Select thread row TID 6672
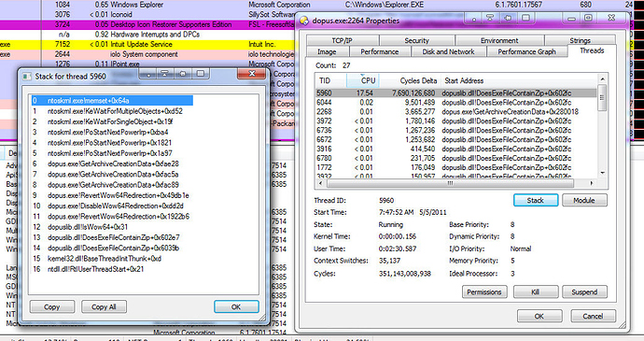Viewport: 644px width, 341px height. click(x=456, y=139)
